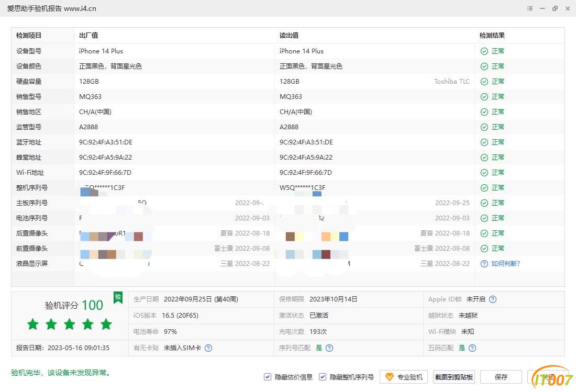Select iPhone 14 Plus in 读出值 column
576x392 pixels.
301,51
